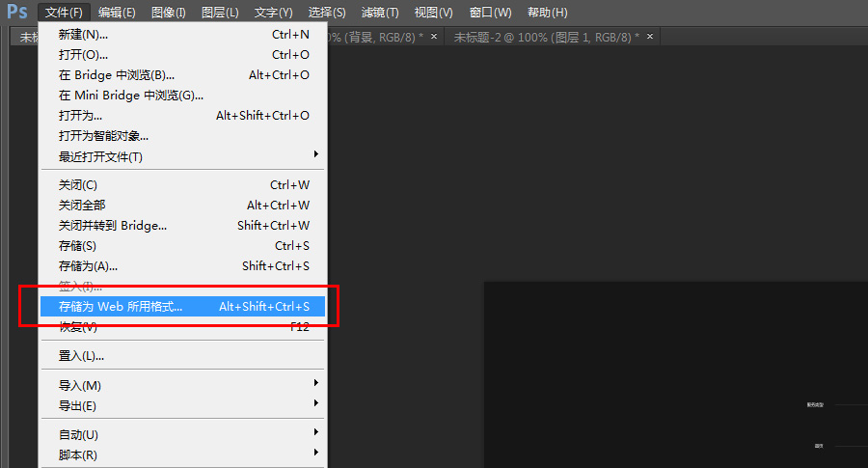Image resolution: width=868 pixels, height=468 pixels.
Task: Click the Photoshop Ps logo icon
Action: (17, 13)
